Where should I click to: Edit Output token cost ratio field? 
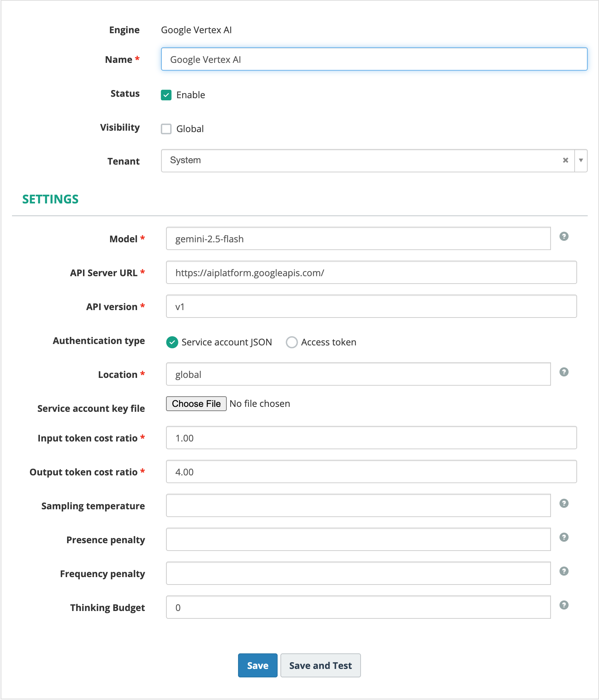pos(372,472)
